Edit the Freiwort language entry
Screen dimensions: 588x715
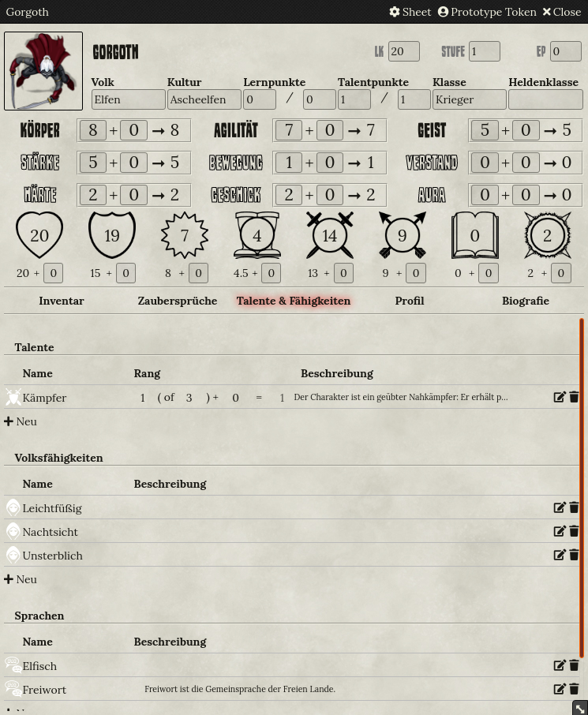[560, 690]
